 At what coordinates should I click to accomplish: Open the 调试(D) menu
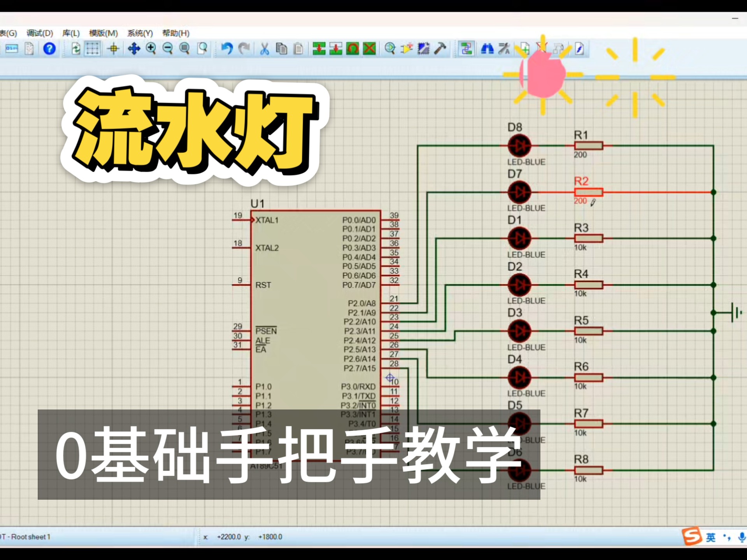40,33
